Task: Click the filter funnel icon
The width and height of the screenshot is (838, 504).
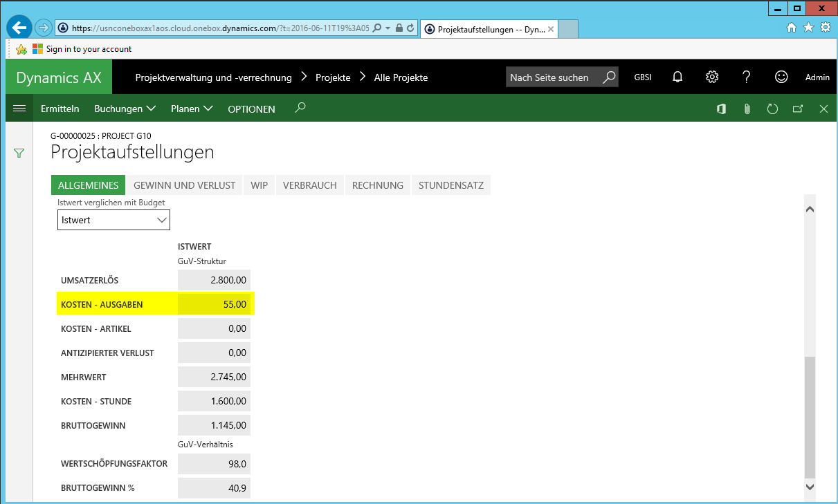Action: [x=19, y=153]
